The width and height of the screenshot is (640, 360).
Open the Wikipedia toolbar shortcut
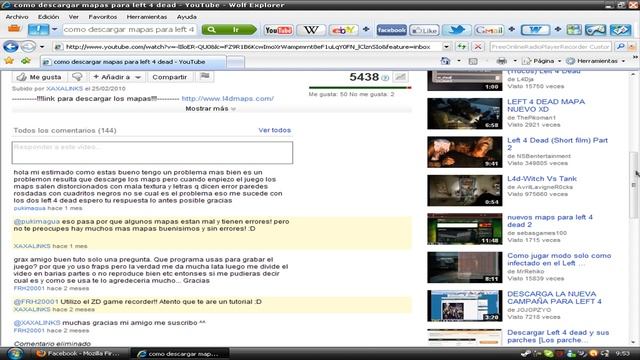tap(311, 30)
